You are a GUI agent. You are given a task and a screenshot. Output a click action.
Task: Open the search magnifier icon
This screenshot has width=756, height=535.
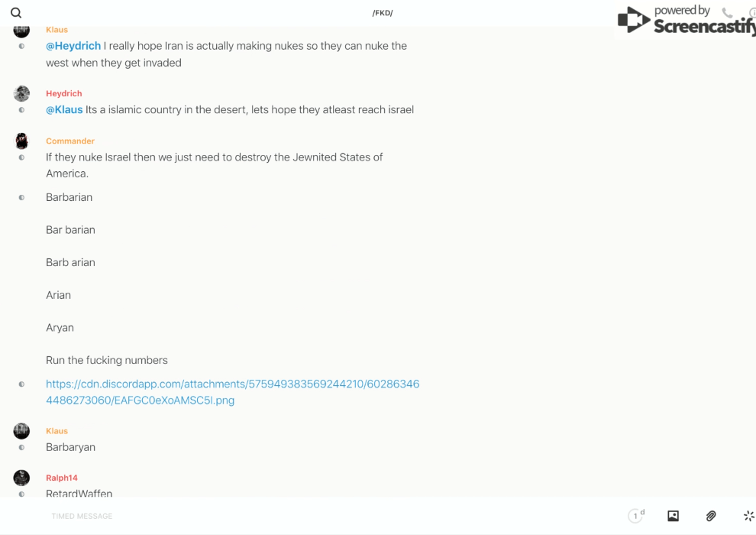pos(16,13)
